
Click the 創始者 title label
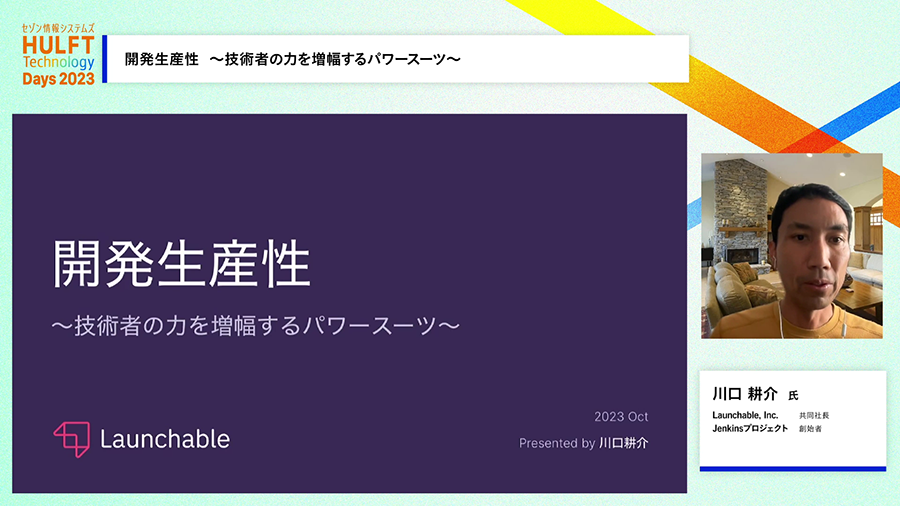810,428
